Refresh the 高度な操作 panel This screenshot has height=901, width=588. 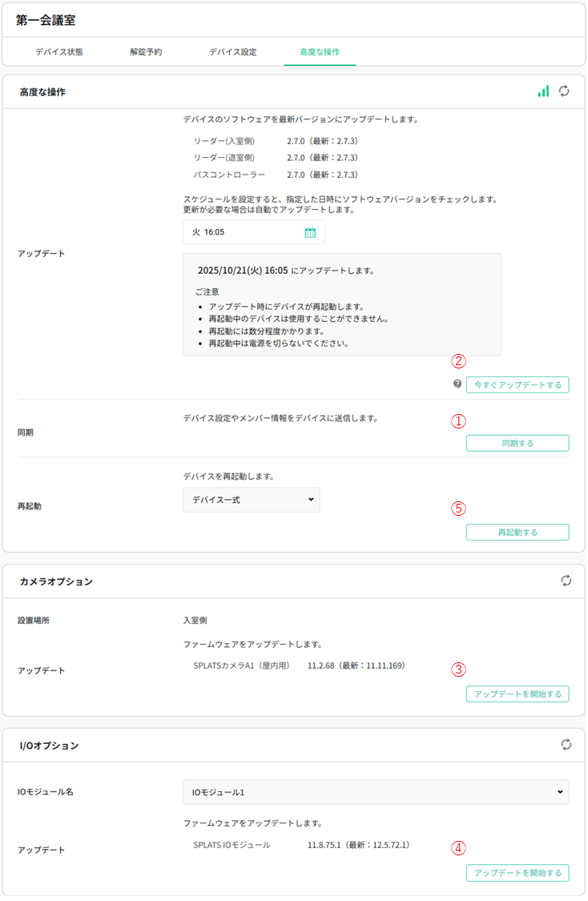[565, 91]
